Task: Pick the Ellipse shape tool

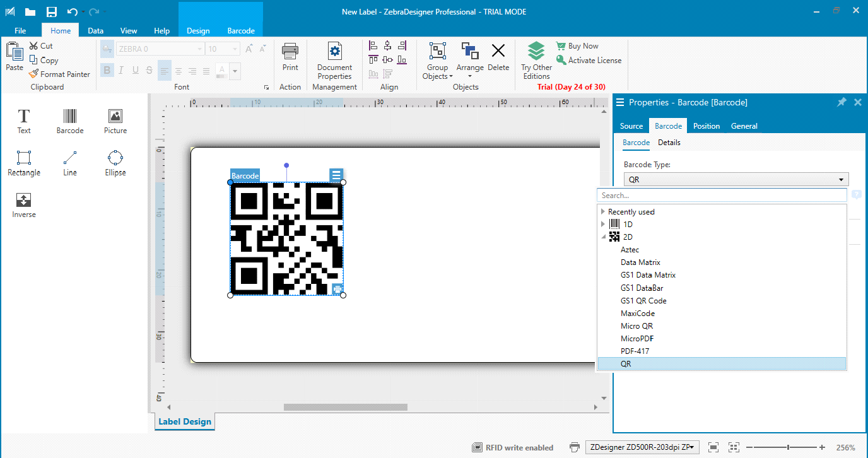Action: point(115,163)
